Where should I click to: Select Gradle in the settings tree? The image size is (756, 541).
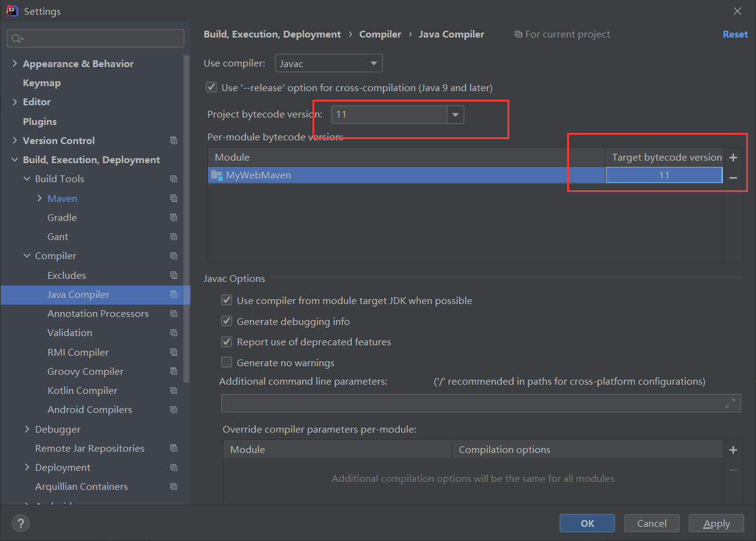(x=62, y=217)
